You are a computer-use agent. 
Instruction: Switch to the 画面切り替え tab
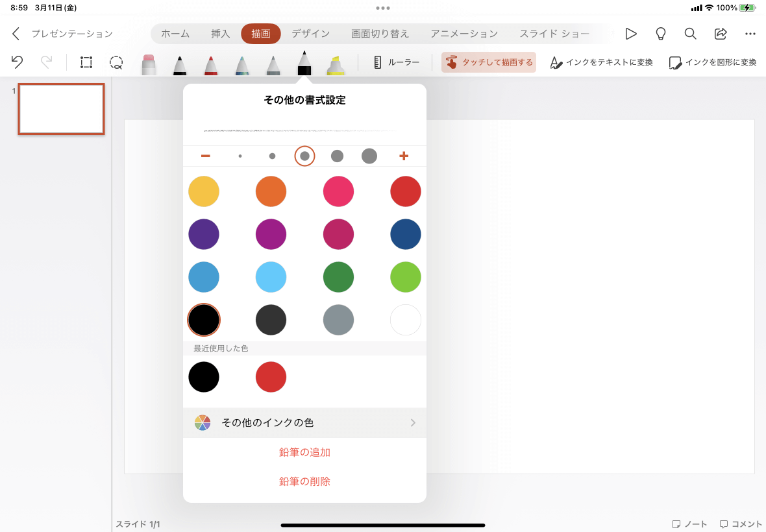tap(380, 34)
